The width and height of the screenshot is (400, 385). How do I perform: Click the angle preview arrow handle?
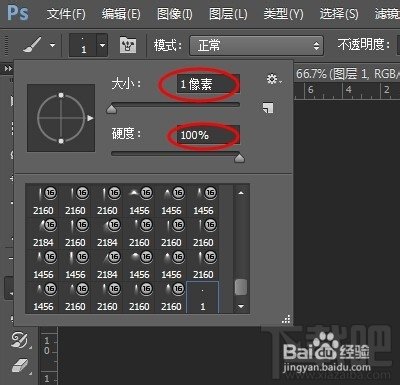pyautogui.click(x=90, y=118)
